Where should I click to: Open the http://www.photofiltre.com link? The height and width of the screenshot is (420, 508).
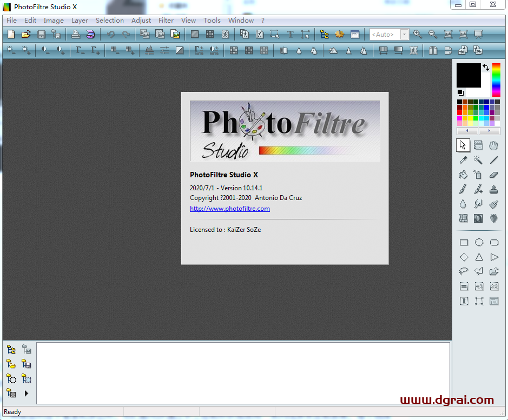coord(230,209)
